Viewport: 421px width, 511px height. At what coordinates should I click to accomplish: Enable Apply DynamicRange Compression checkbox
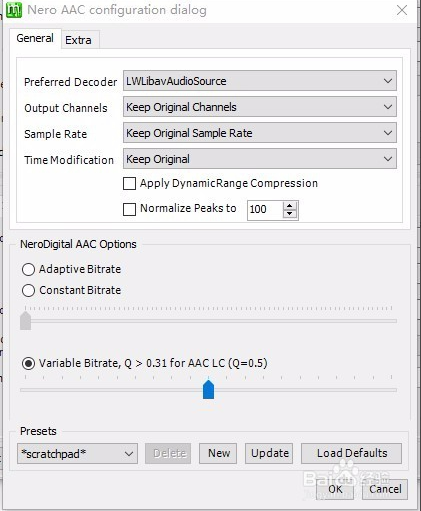pos(129,183)
